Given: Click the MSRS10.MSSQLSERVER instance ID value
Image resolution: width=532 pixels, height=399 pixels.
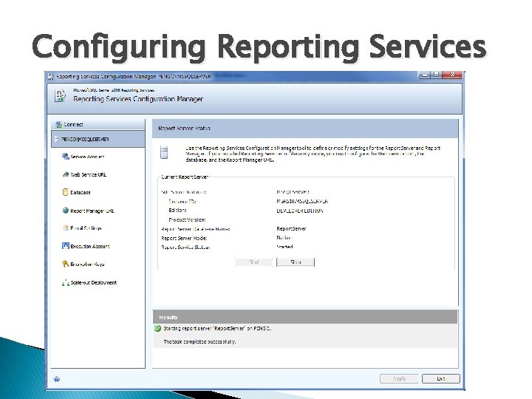Looking at the screenshot, I should point(302,201).
